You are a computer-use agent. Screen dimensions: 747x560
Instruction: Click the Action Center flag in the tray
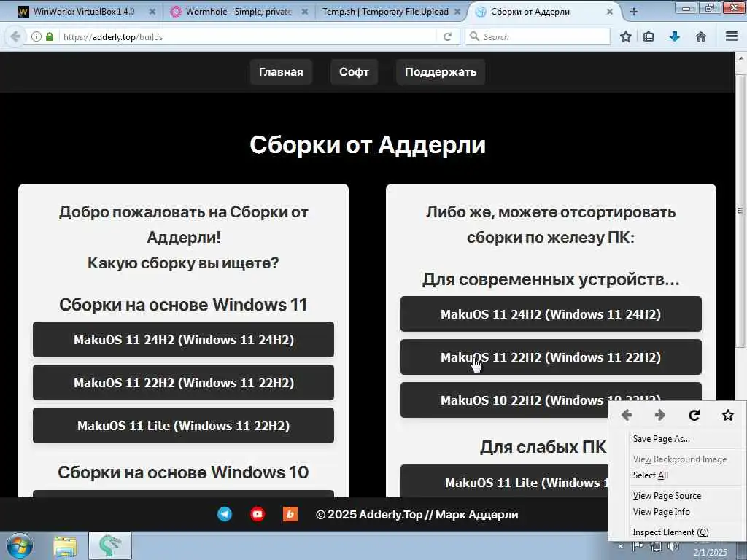[638, 547]
